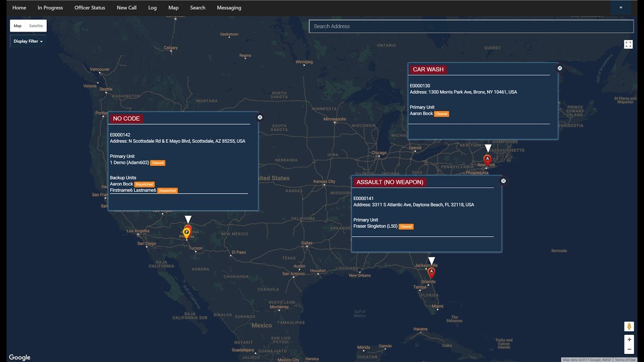Start a New Call
The width and height of the screenshot is (644, 362).
[126, 8]
